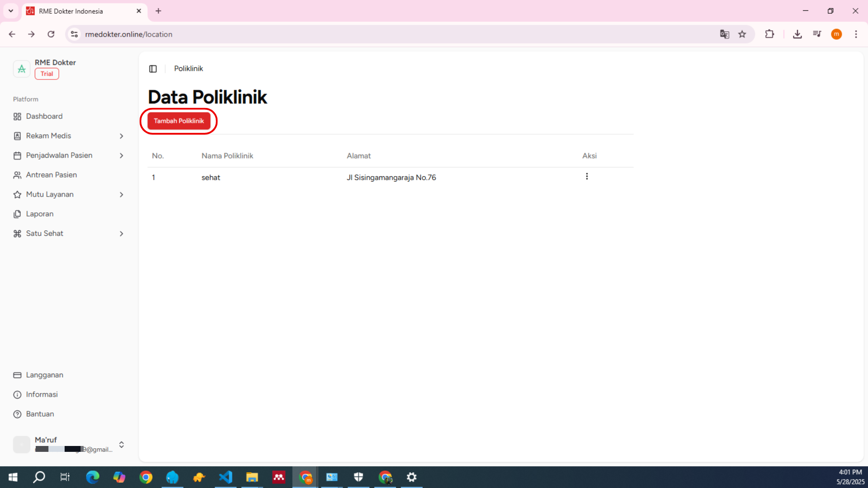The width and height of the screenshot is (868, 488).
Task: Click the Google Translate icon
Action: (x=724, y=34)
